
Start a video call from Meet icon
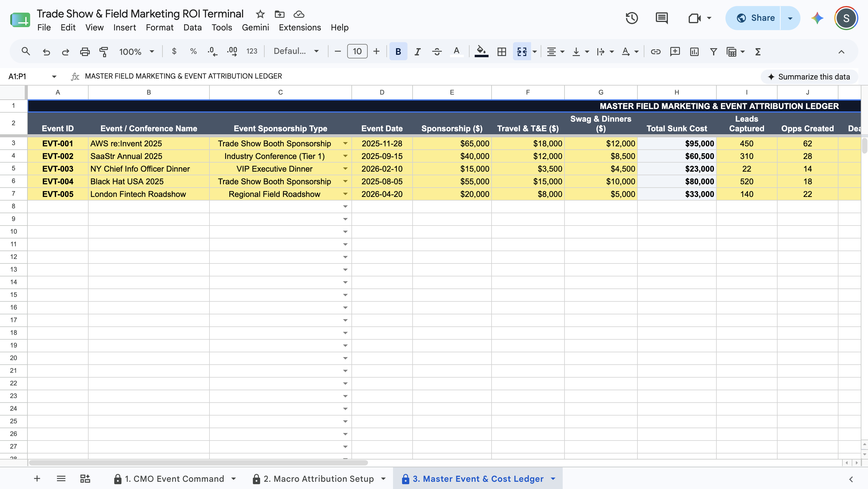click(694, 18)
